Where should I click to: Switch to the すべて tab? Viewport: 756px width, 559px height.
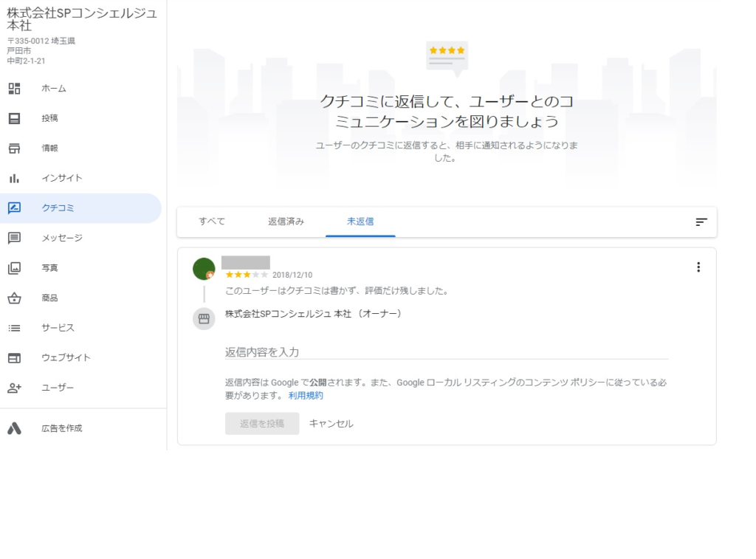click(x=212, y=222)
